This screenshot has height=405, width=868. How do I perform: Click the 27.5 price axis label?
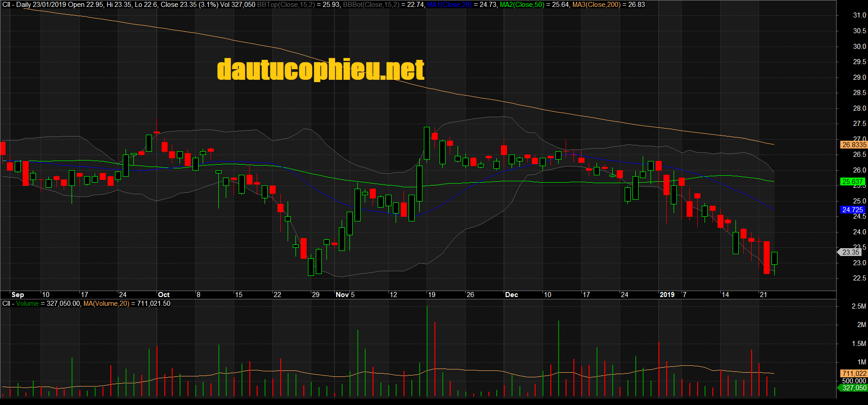[859, 124]
